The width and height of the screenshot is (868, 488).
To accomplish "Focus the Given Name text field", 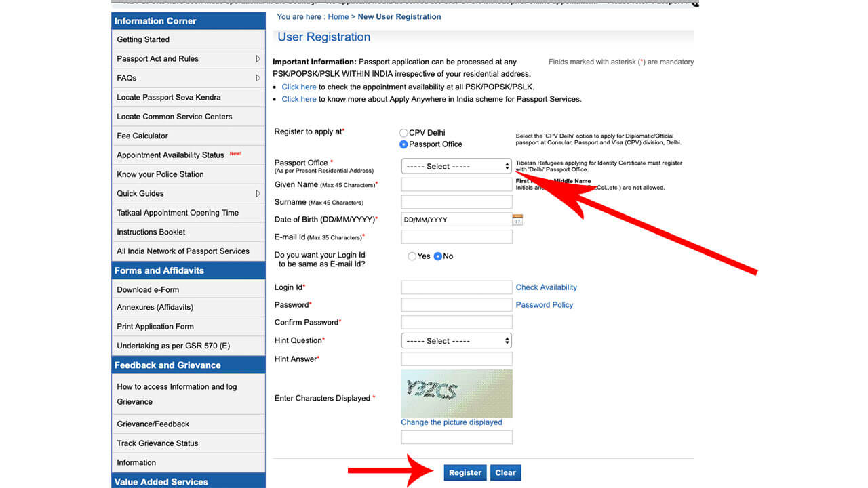I will point(456,184).
